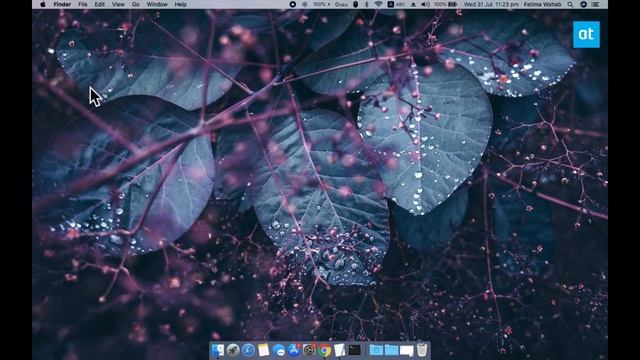This screenshot has height=360, width=640.
Task: Open the File menu
Action: (x=83, y=4)
